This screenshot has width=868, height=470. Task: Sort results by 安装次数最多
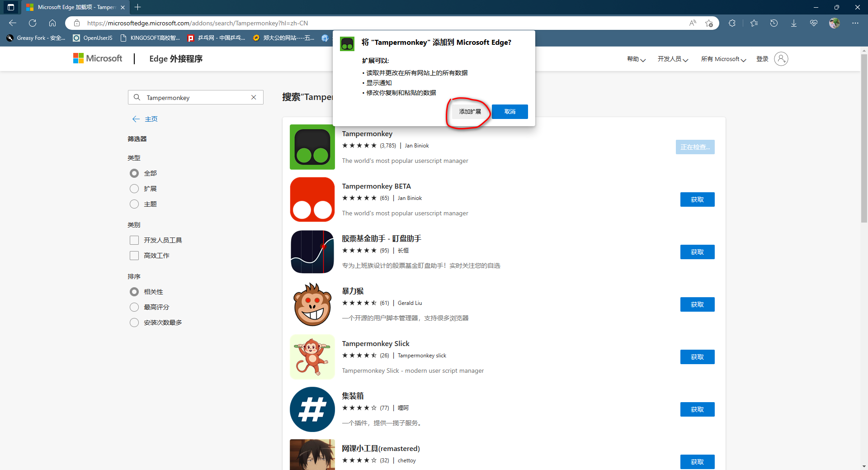tap(134, 323)
